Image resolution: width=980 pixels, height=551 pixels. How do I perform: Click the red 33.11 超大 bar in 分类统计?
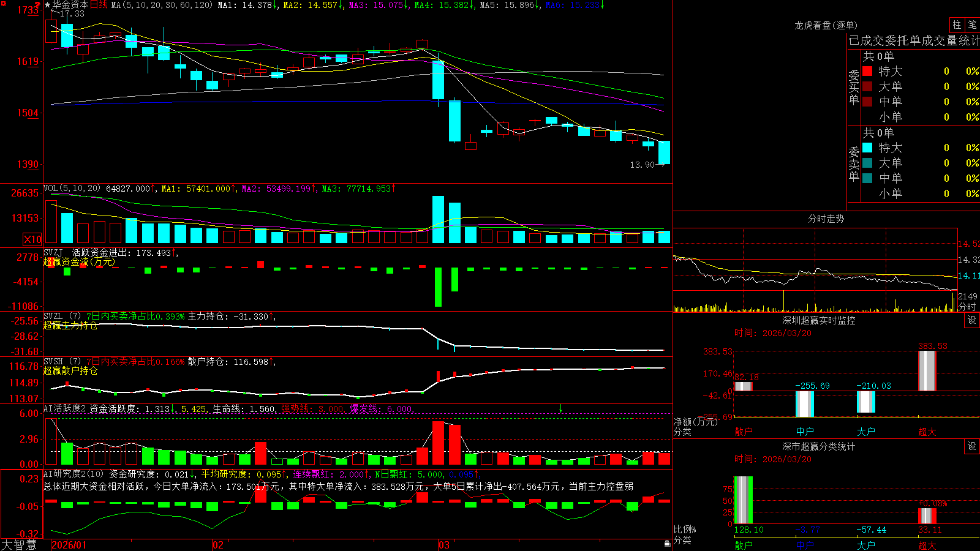pyautogui.click(x=927, y=515)
